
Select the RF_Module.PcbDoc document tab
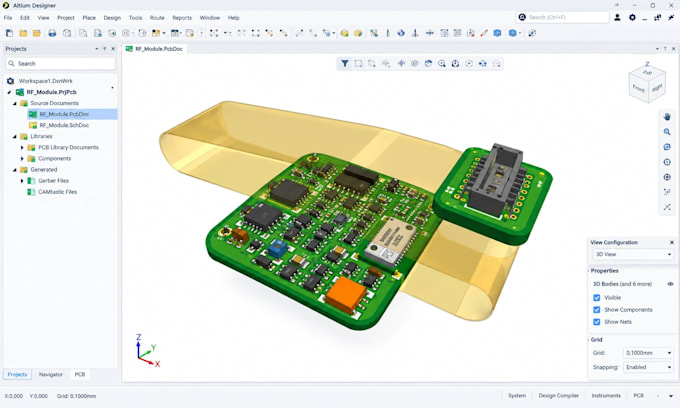tap(154, 49)
